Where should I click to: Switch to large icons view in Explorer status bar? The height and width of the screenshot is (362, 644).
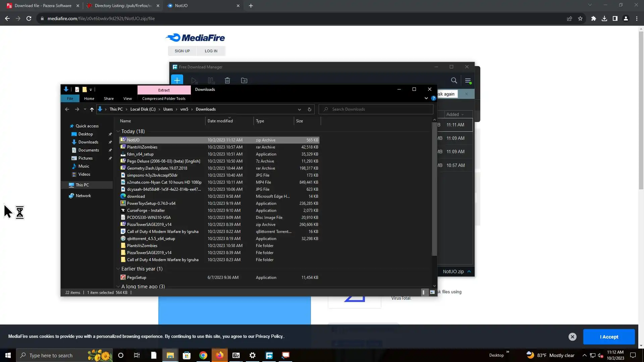coord(432,292)
